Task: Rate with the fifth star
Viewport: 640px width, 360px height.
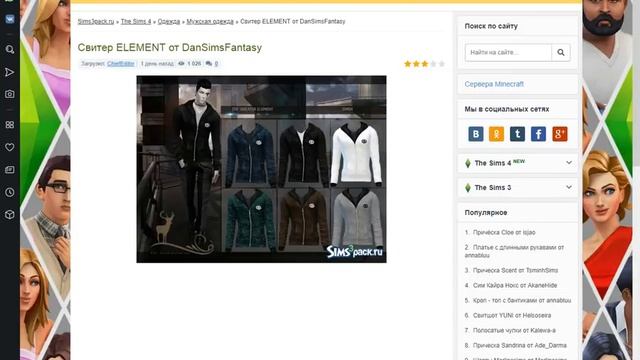Action: [x=442, y=64]
